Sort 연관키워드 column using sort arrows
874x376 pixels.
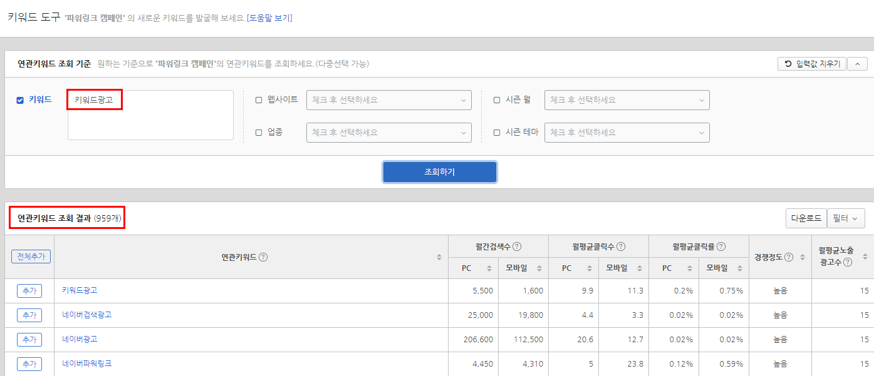click(x=439, y=257)
